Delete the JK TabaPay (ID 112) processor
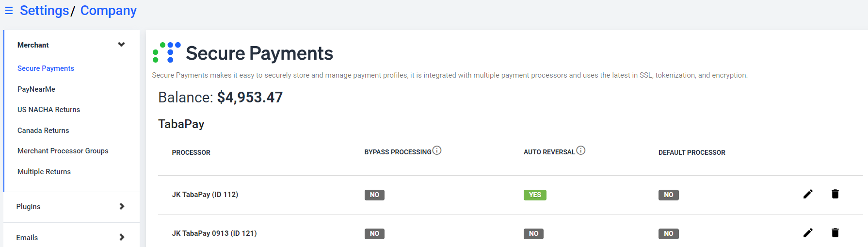 (x=835, y=194)
